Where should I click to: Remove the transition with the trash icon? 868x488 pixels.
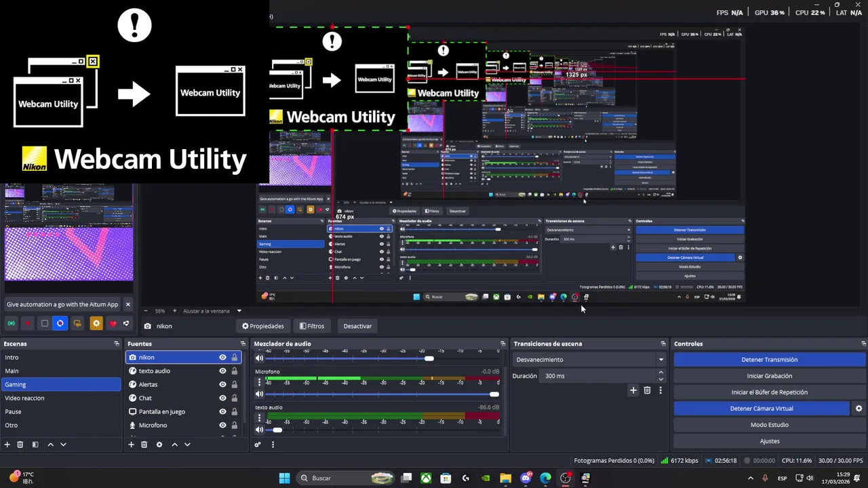[x=647, y=390]
